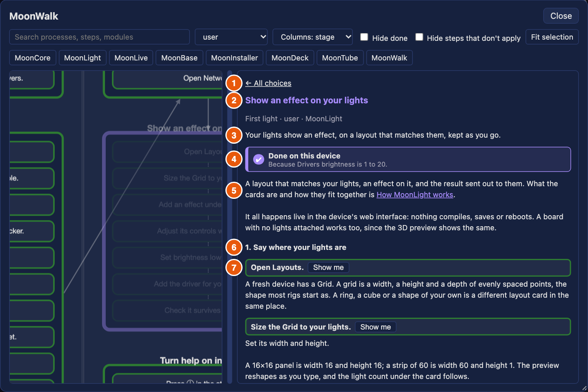Go back via All choices link
Screen dimensions: 588x392
pos(268,83)
